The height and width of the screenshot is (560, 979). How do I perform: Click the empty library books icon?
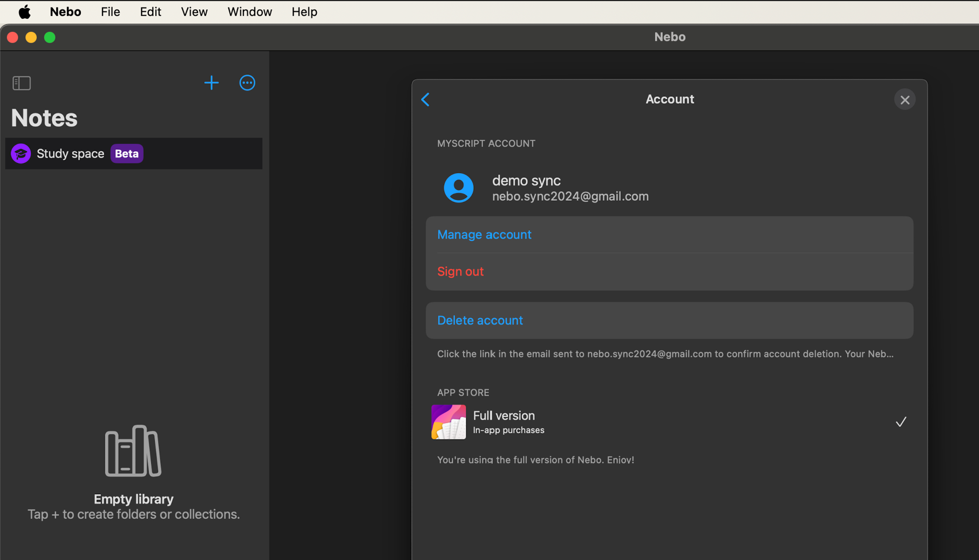pos(133,451)
